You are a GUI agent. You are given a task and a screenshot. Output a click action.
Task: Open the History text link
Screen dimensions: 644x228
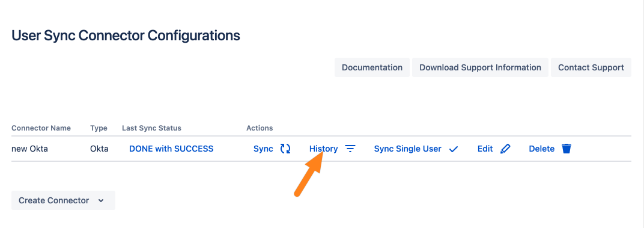pyautogui.click(x=324, y=149)
